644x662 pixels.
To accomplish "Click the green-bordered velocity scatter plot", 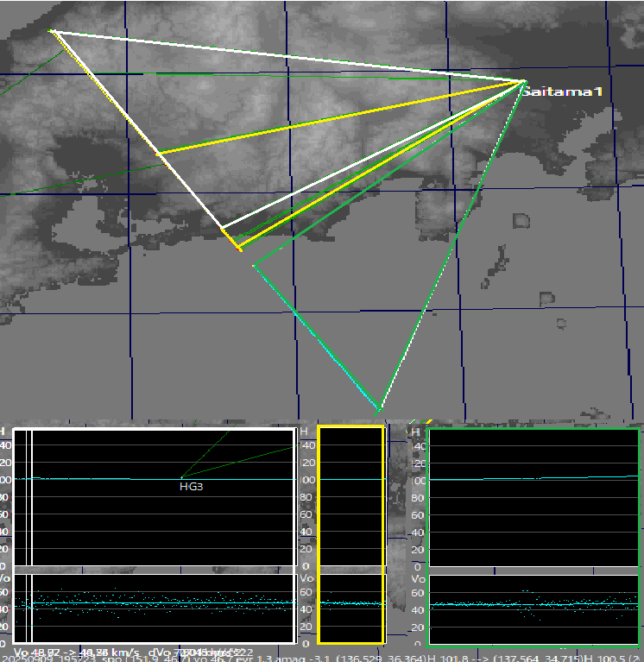I will coord(533,608).
